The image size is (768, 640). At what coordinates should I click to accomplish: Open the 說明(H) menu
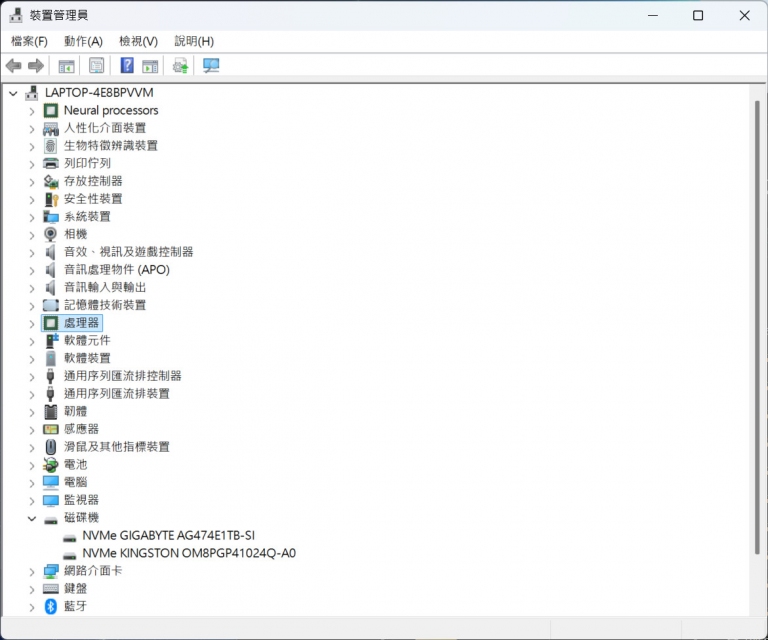coord(194,42)
